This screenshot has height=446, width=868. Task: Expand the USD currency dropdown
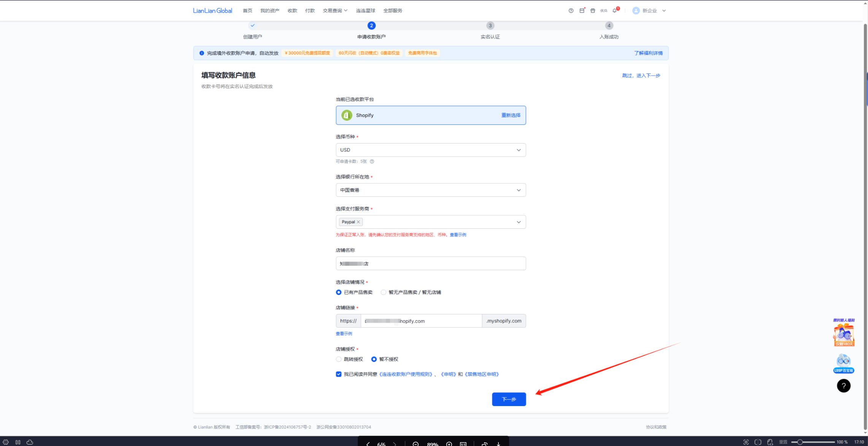pyautogui.click(x=431, y=150)
